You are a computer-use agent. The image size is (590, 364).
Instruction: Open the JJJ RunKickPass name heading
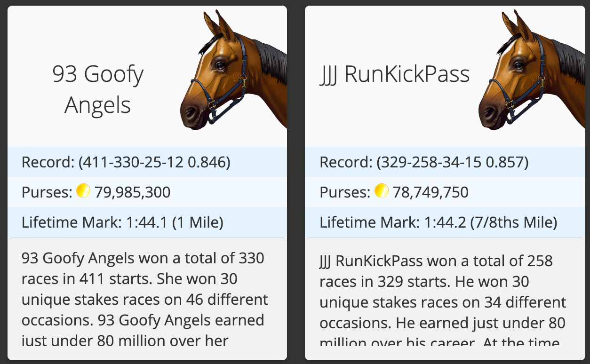(x=394, y=74)
